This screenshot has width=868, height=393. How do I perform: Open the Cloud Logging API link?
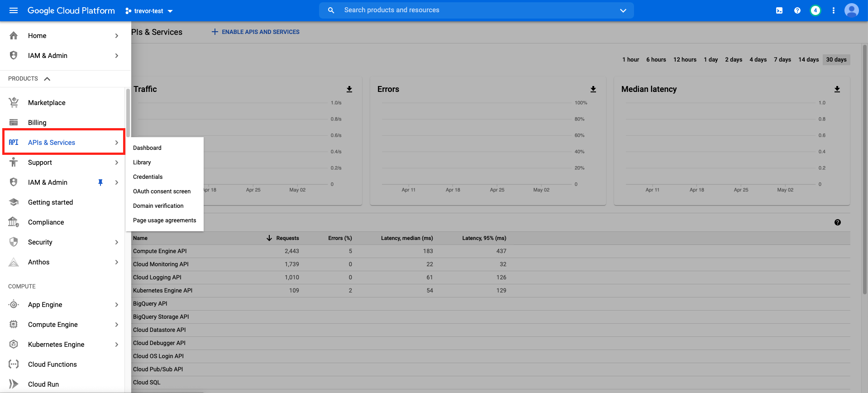point(157,278)
